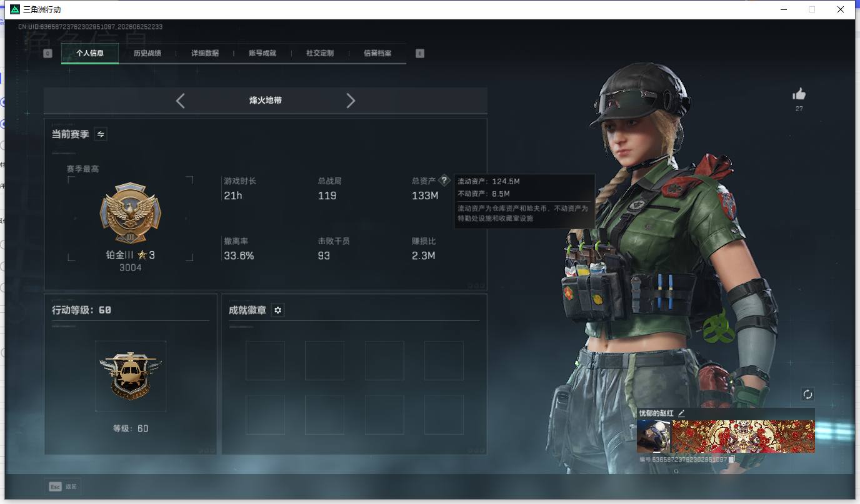Click the 总资产 133M value
The width and height of the screenshot is (860, 504).
point(425,196)
